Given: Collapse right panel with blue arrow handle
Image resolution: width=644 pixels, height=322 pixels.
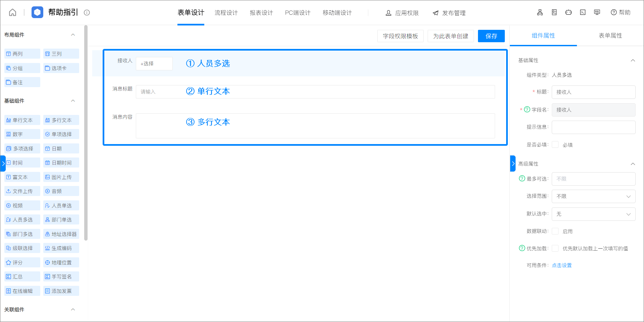Looking at the screenshot, I should pyautogui.click(x=513, y=164).
